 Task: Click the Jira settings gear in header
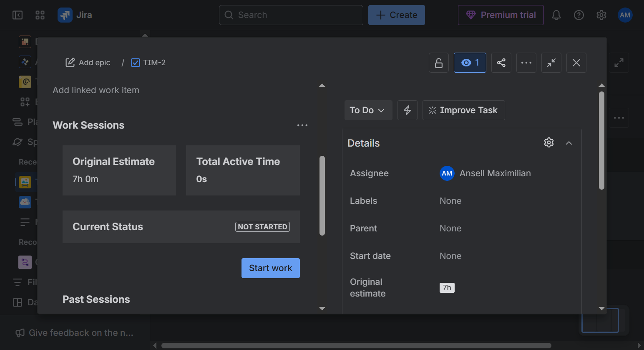click(x=601, y=15)
